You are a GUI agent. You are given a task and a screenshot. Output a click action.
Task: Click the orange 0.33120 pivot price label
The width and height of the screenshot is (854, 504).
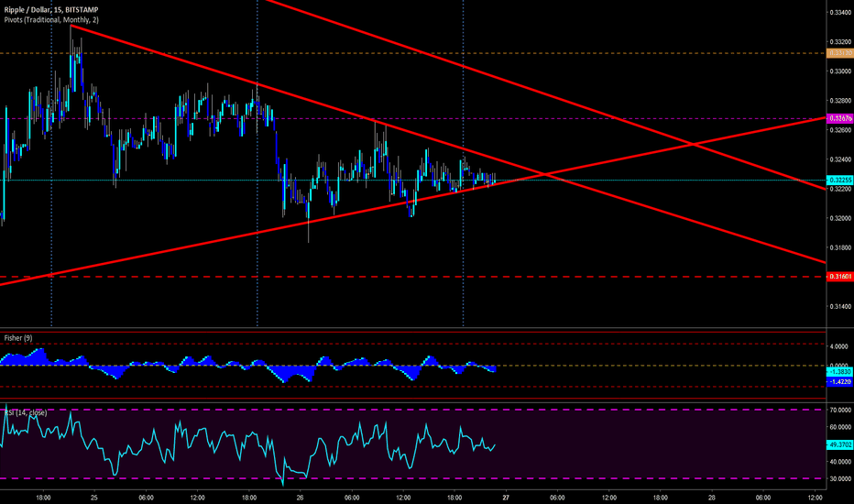pos(839,53)
